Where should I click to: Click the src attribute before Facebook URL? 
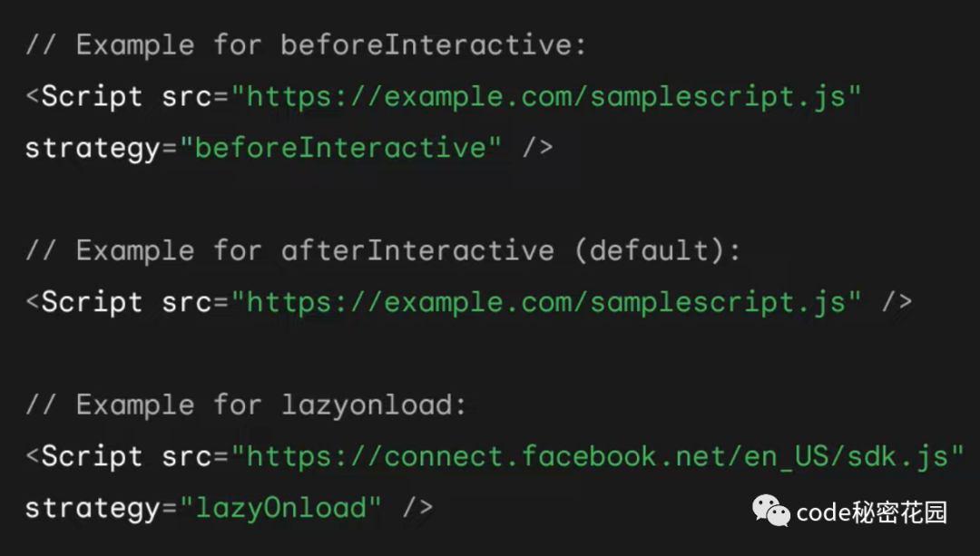[x=186, y=457]
